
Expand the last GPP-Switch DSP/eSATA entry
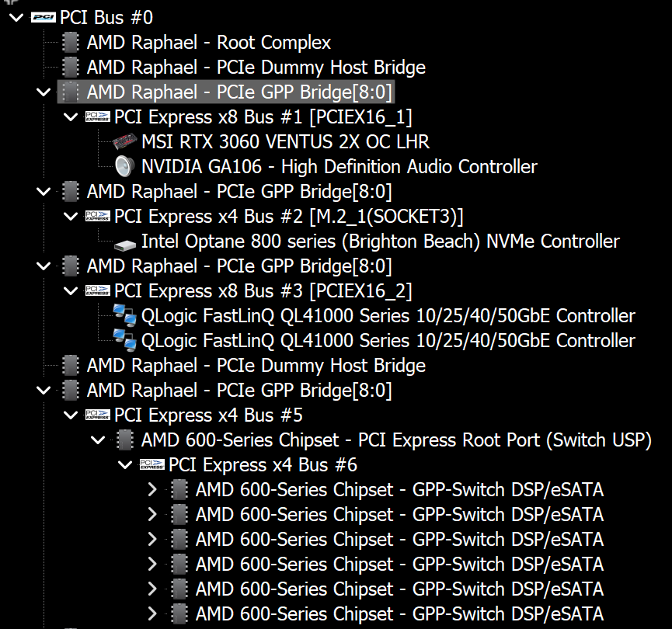point(152,613)
